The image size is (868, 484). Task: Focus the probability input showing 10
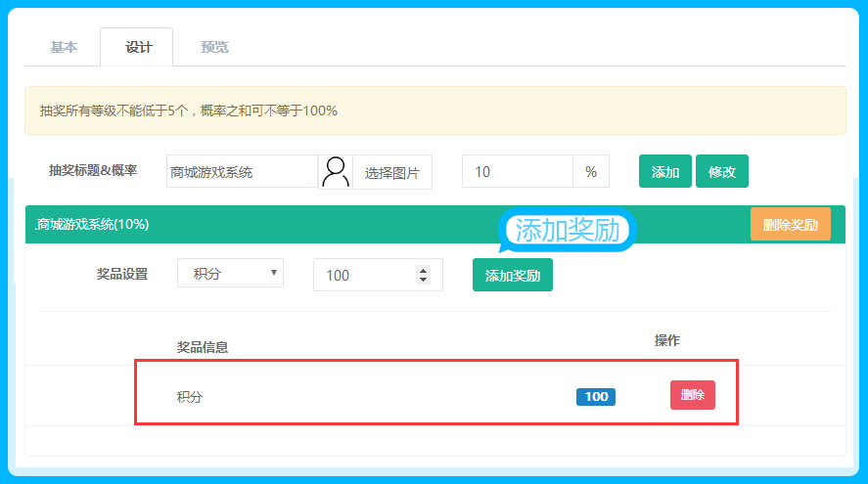(x=517, y=171)
